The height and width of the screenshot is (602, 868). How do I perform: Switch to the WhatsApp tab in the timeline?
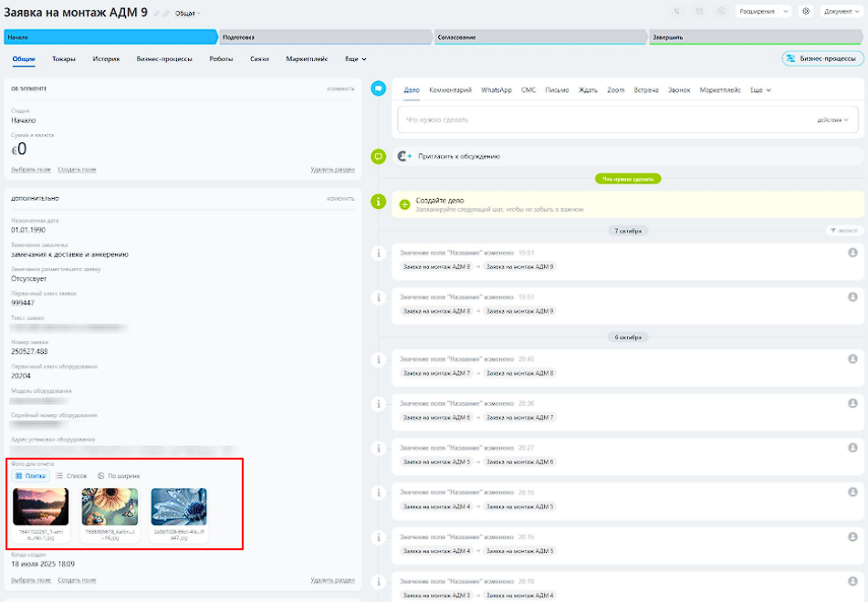click(496, 90)
